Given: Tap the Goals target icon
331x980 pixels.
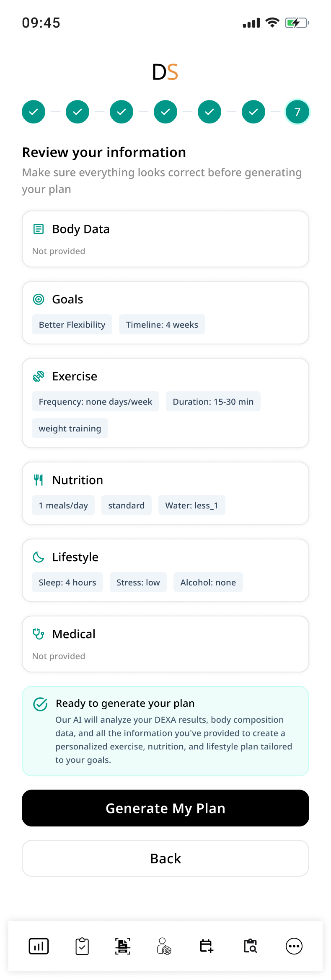Looking at the screenshot, I should 39,299.
